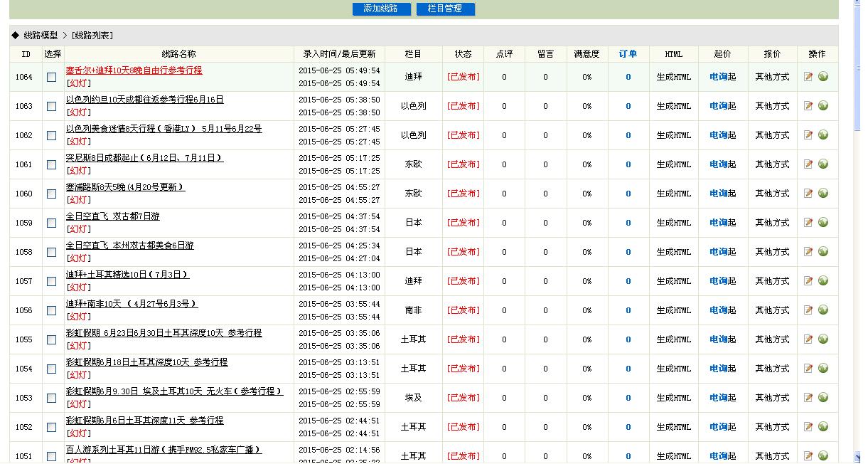868x464 pixels.
Task: Open globe preview icon for row 1063
Action: click(x=823, y=105)
